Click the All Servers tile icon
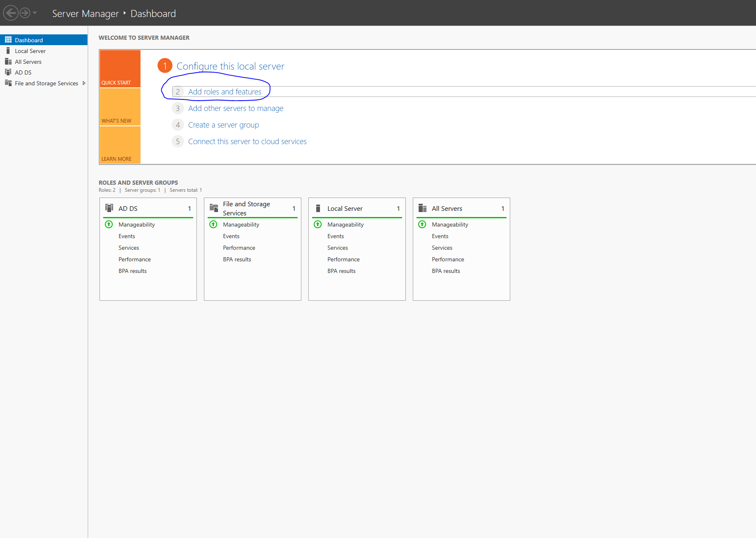756x538 pixels. pos(422,208)
